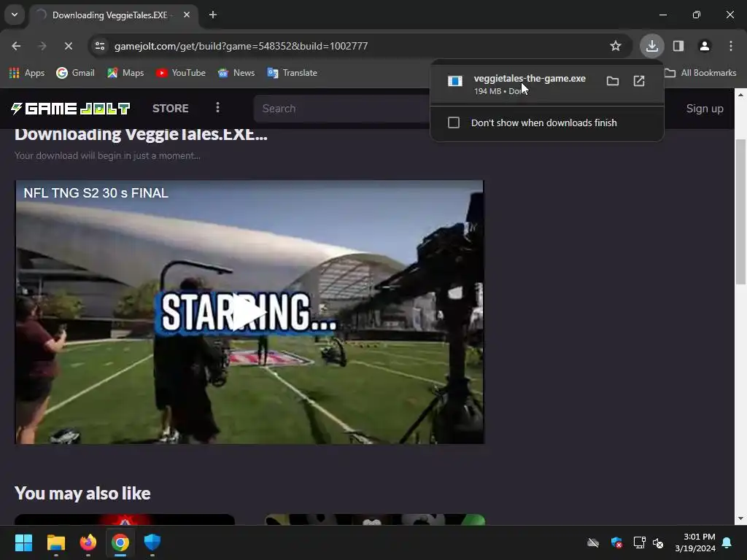Screen dimensions: 747x560
Task: Click the Game Jolt Search field
Action: click(x=342, y=109)
